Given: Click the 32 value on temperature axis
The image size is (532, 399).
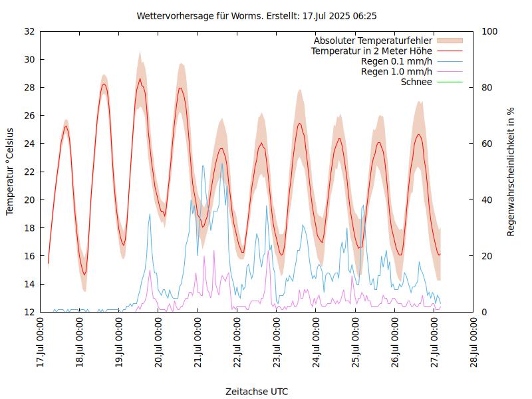Looking at the screenshot, I should point(29,31).
